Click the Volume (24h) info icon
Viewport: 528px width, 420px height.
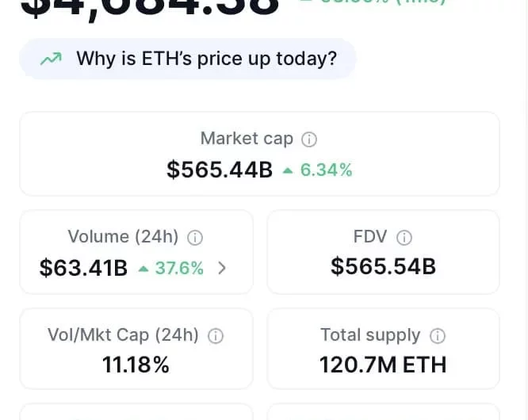[x=195, y=238]
